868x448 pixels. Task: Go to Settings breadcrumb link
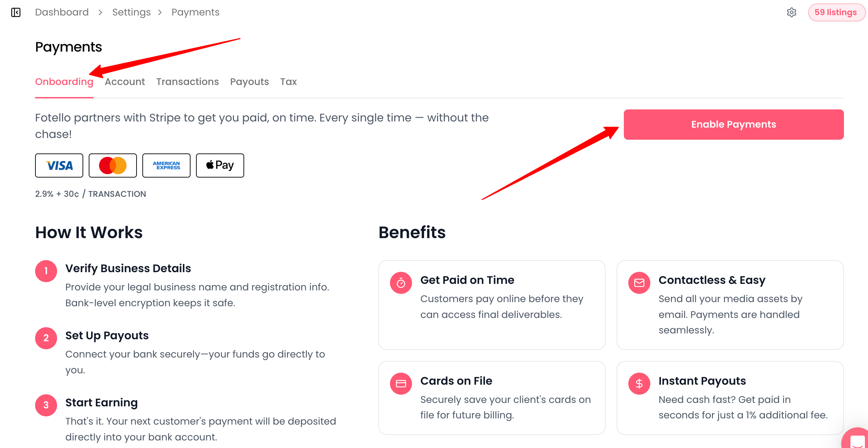click(x=131, y=12)
